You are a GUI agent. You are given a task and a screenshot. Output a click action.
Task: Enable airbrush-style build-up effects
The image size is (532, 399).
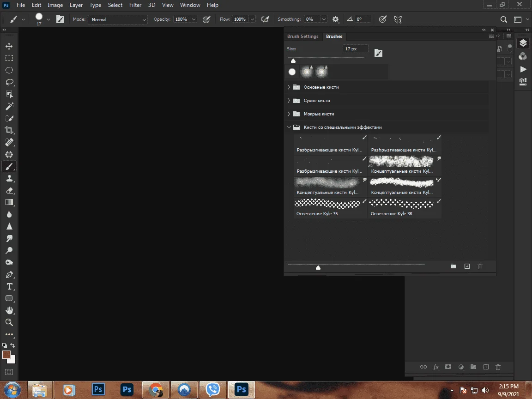coord(265,19)
